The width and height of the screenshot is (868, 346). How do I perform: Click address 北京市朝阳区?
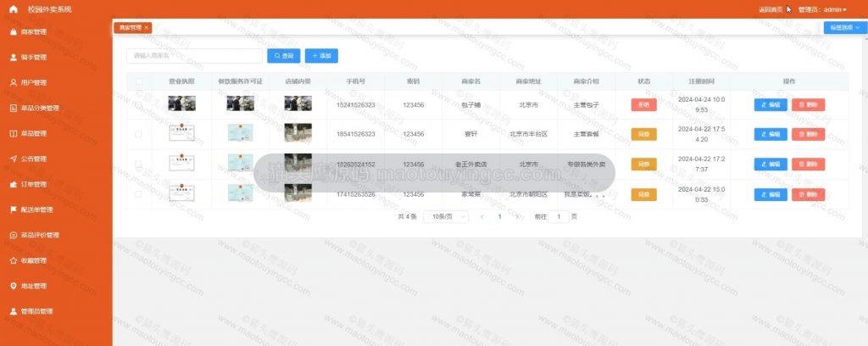click(x=528, y=194)
